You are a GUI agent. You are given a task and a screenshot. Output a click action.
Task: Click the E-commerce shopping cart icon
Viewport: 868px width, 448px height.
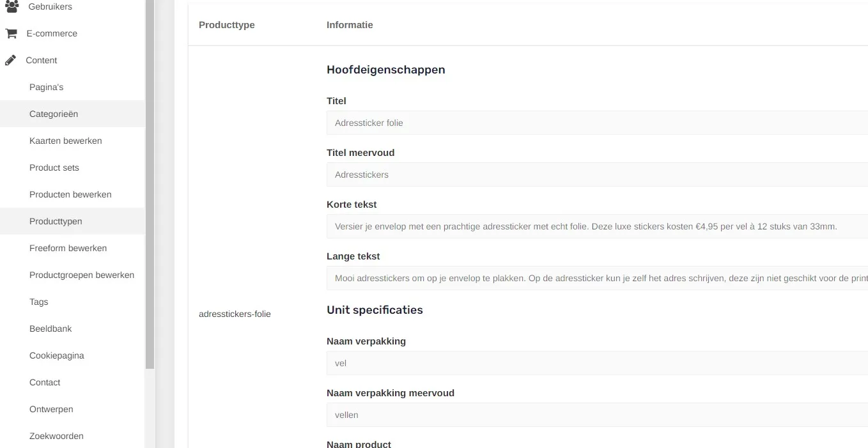[11, 33]
